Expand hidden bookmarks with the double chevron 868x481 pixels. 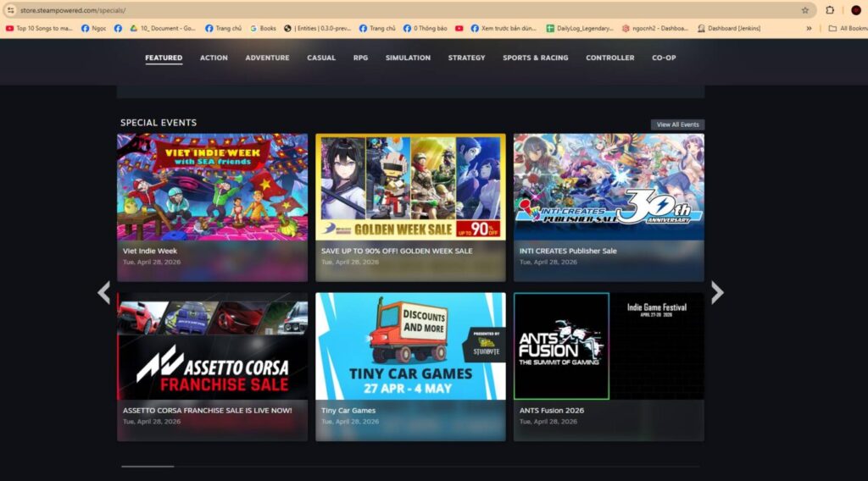point(809,28)
